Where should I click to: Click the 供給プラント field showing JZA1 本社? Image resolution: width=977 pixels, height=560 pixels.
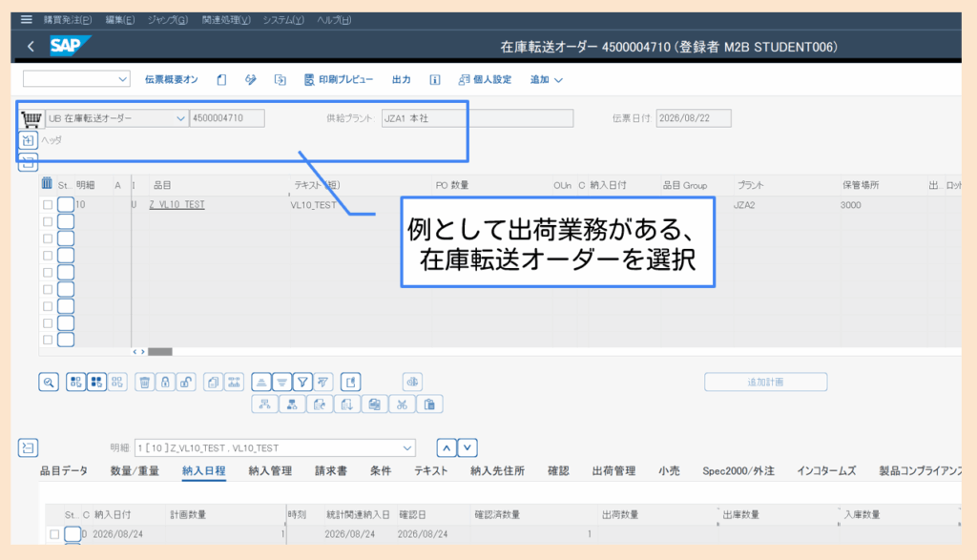pos(477,118)
